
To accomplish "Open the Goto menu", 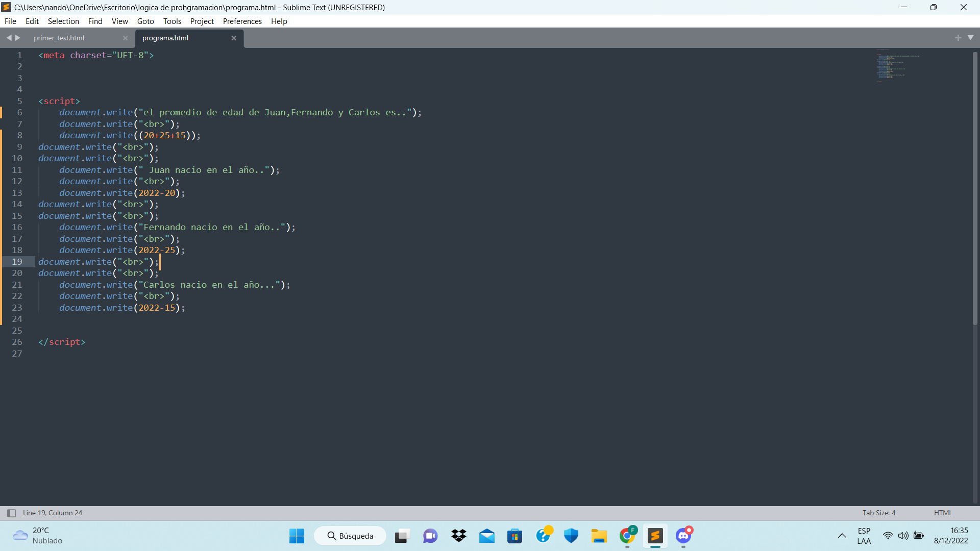I will (x=145, y=21).
